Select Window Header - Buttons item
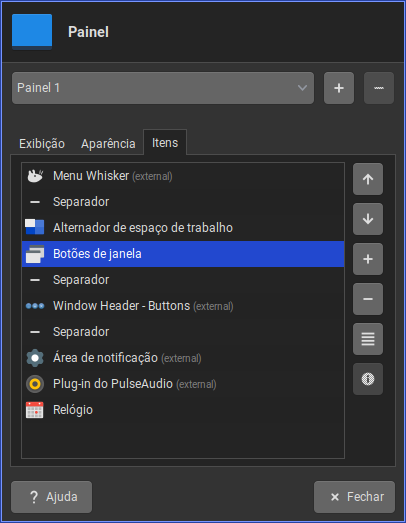Image resolution: width=406 pixels, height=523 pixels. [183, 306]
